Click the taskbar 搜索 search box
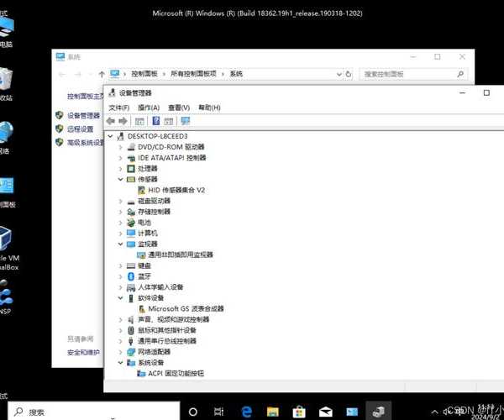 (94, 412)
